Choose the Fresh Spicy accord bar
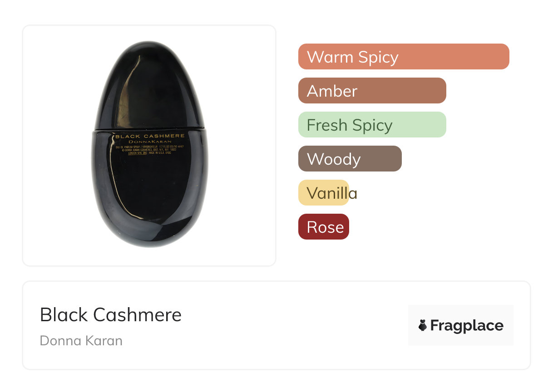The width and height of the screenshot is (553, 392). tap(372, 125)
